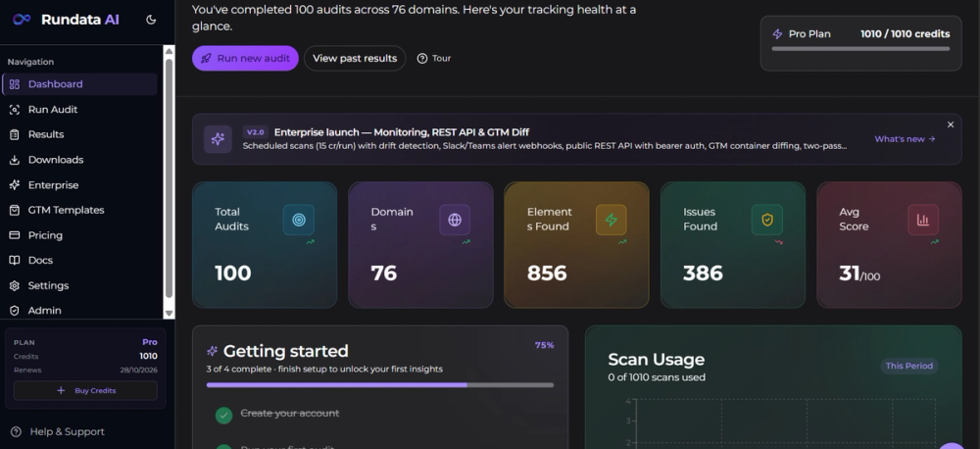980x449 pixels.
Task: Click the rocket icon on Run new audit
Action: click(206, 58)
